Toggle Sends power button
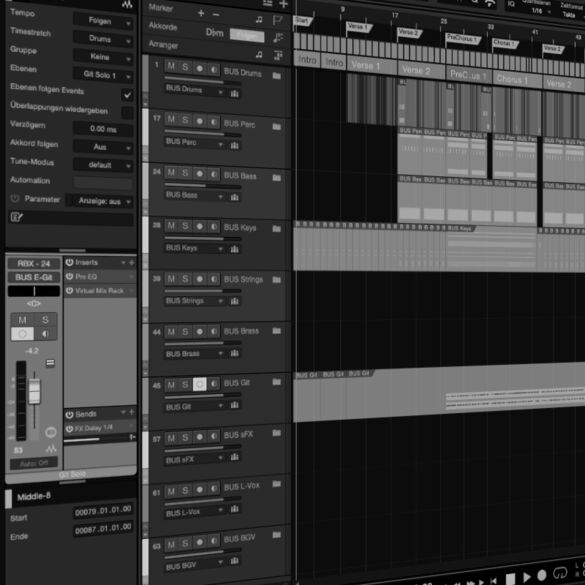This screenshot has height=585, width=585. pyautogui.click(x=69, y=414)
